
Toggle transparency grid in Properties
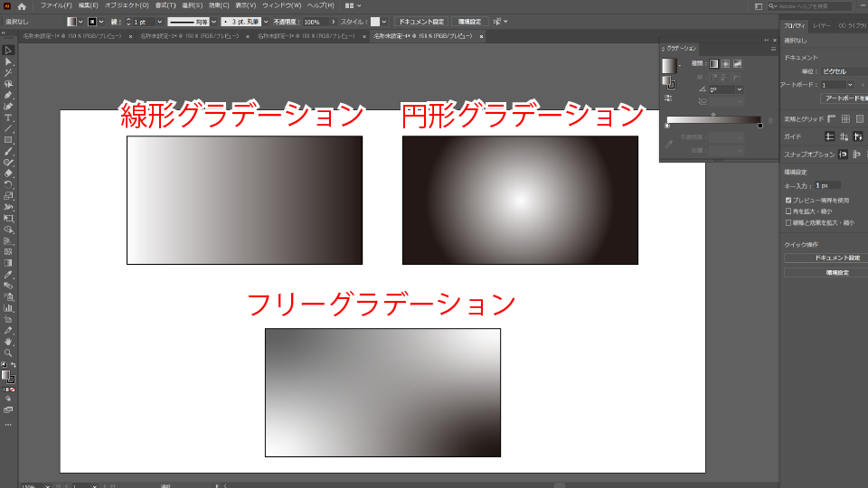[859, 119]
